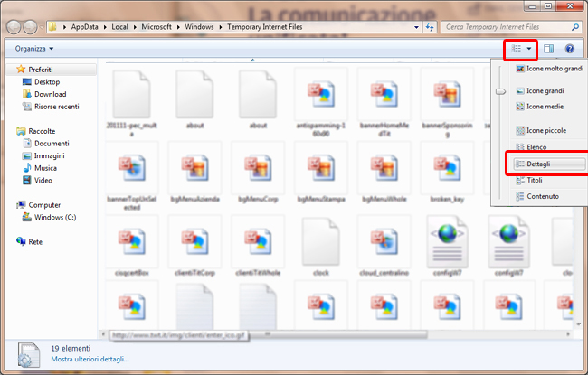Viewport: 588px width, 375px height.
Task: Choose Dettagli view
Action: 549,164
